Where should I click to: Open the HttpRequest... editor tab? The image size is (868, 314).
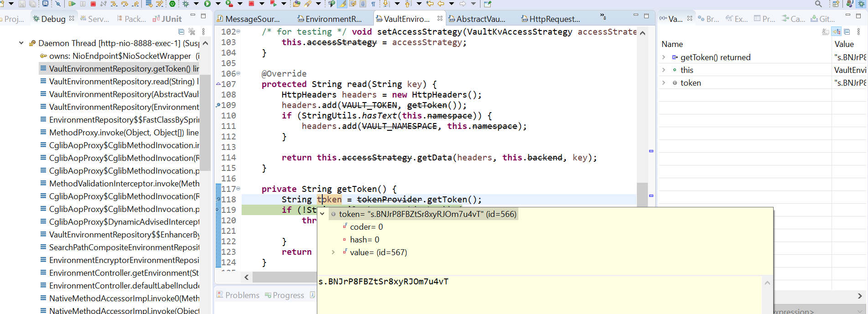[x=551, y=19]
